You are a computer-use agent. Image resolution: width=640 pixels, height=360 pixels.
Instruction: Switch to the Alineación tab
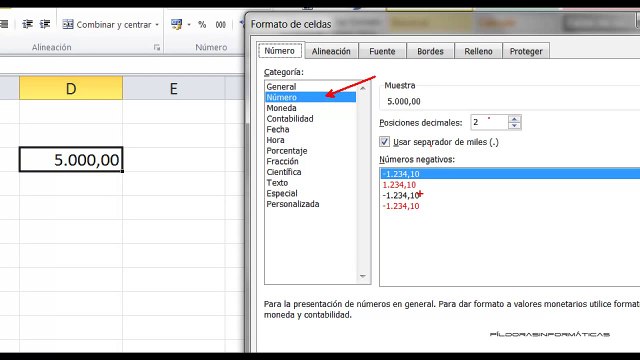(331, 51)
